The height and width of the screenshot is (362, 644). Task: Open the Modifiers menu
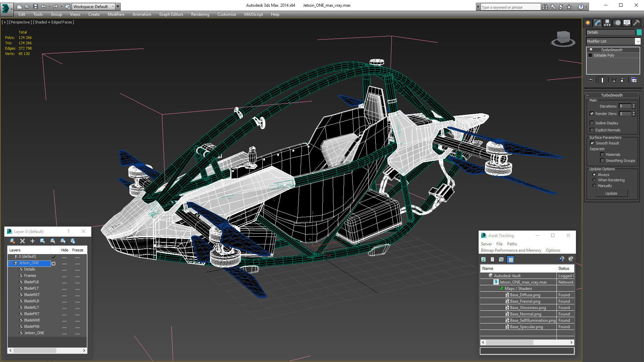click(116, 14)
